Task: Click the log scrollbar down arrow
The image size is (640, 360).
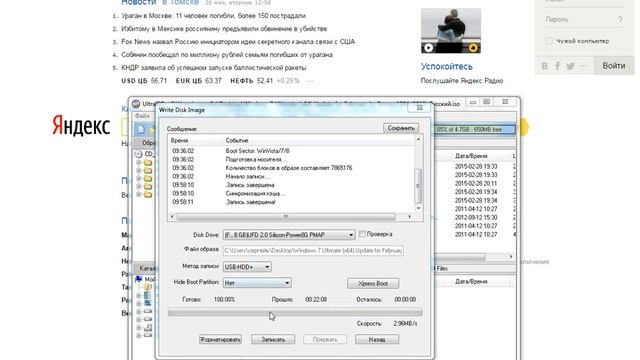Action: (418, 208)
